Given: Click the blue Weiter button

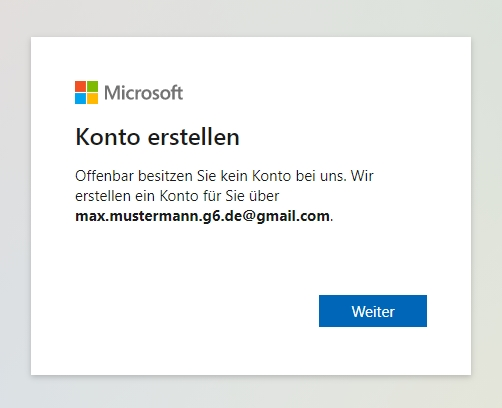Looking at the screenshot, I should click(373, 311).
